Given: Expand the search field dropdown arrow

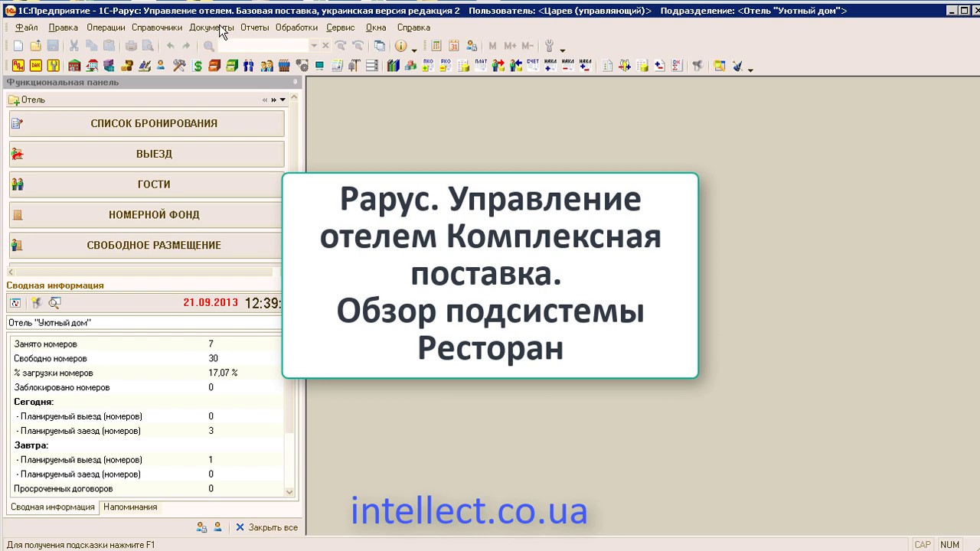Looking at the screenshot, I should (313, 46).
